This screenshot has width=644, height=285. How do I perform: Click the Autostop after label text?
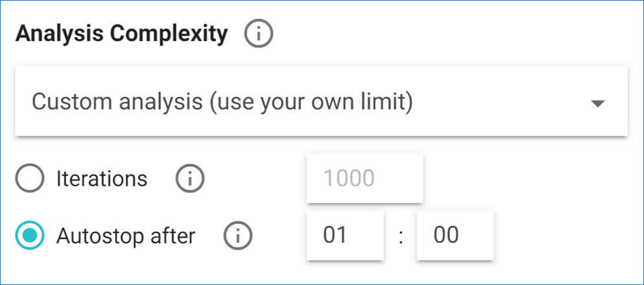tap(125, 236)
